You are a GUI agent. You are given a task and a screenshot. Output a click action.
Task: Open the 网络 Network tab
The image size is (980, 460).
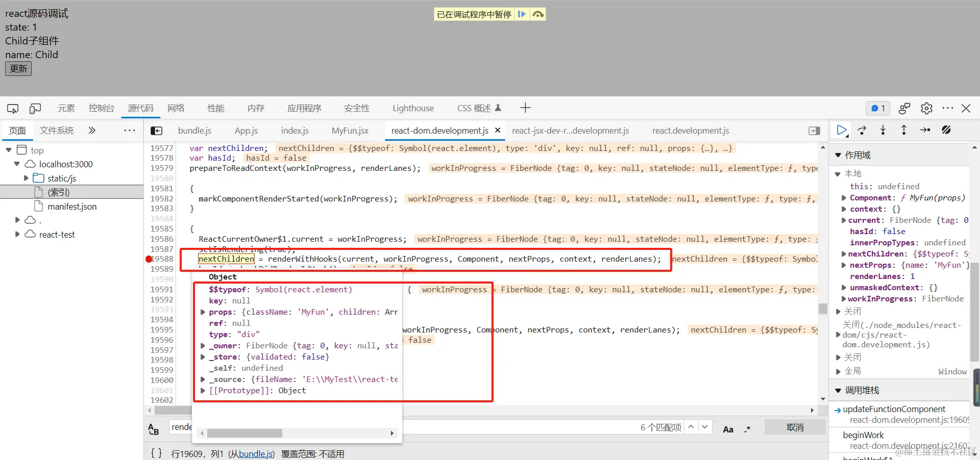tap(176, 108)
